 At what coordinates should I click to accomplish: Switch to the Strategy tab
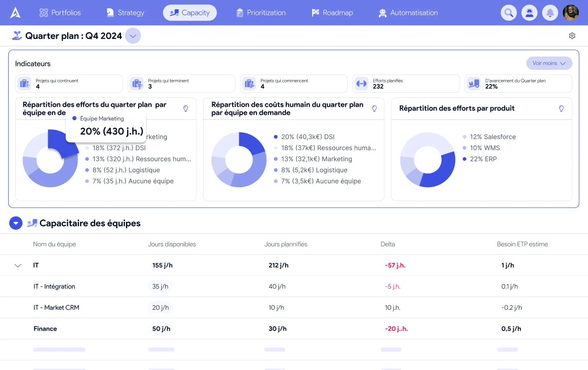(x=125, y=12)
